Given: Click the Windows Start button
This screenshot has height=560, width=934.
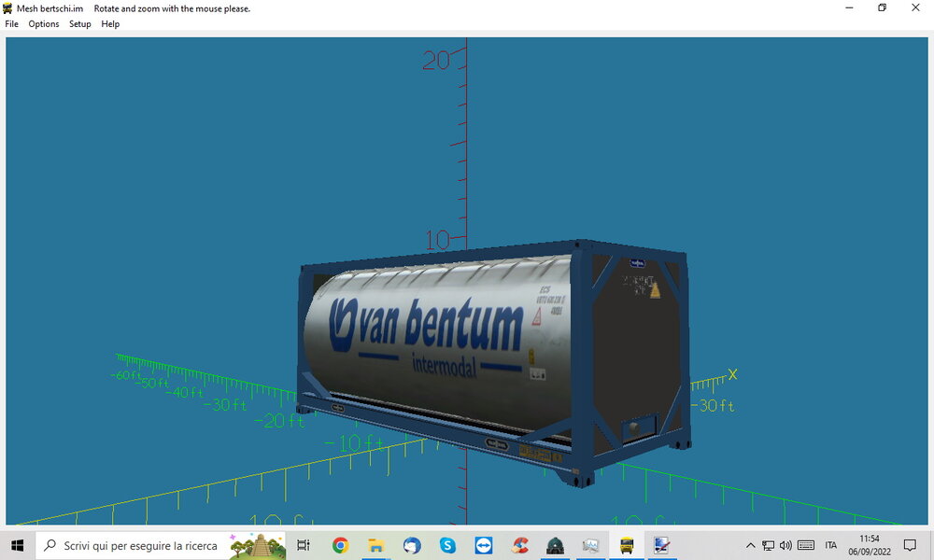Looking at the screenshot, I should tap(17, 545).
